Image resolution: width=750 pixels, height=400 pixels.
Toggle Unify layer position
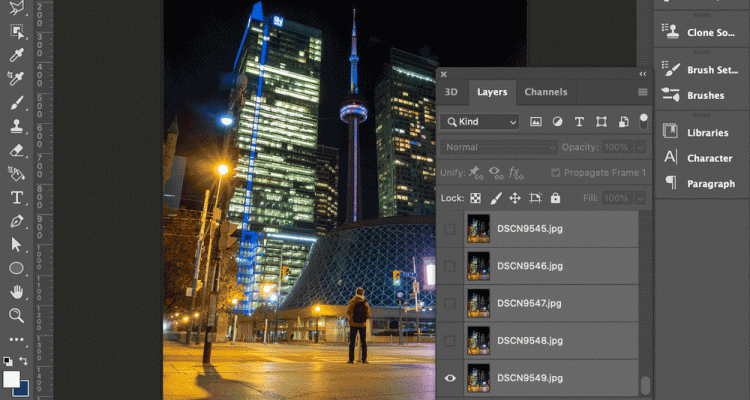(x=476, y=172)
